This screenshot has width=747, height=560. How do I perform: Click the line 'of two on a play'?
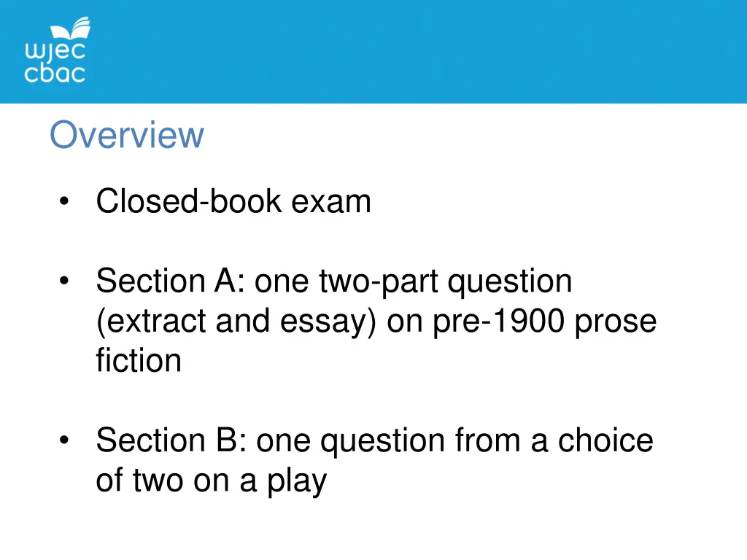[212, 481]
